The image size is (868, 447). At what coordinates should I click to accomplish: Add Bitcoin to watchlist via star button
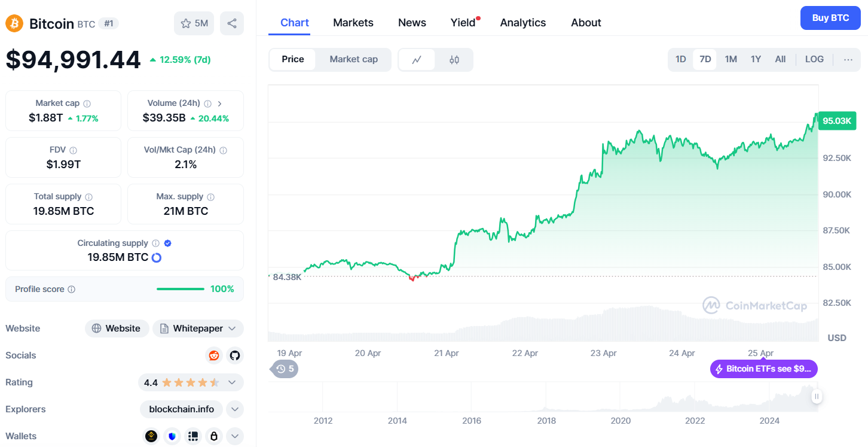pos(194,23)
